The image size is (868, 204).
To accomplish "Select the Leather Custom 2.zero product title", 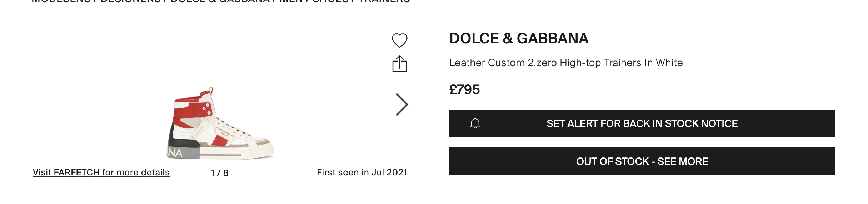I will point(566,63).
